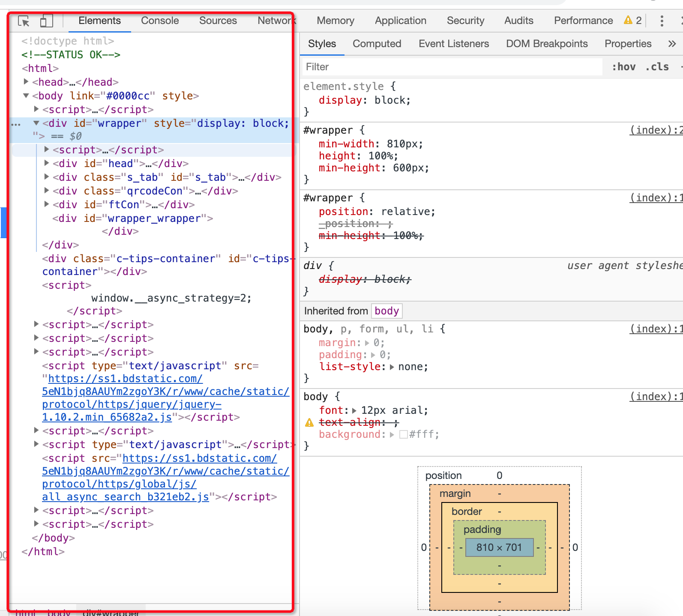This screenshot has height=616, width=683.
Task: Open the (index) source link for body font rule
Action: 656,397
